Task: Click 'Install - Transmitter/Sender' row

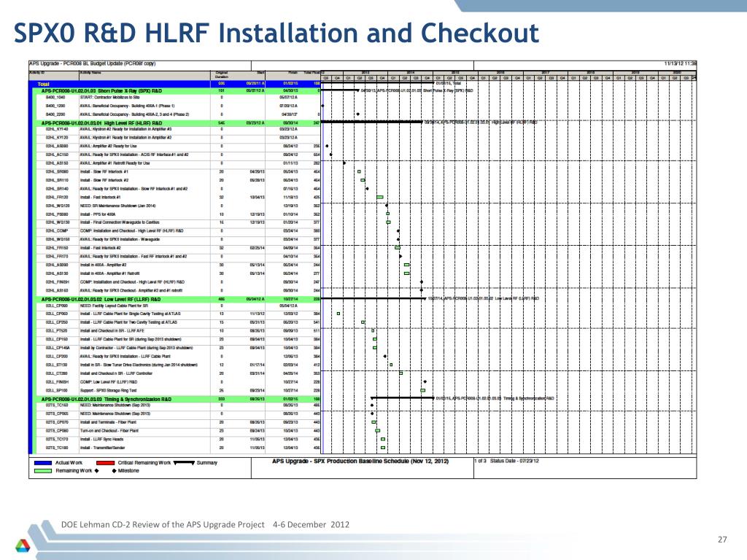Action: coord(179,448)
